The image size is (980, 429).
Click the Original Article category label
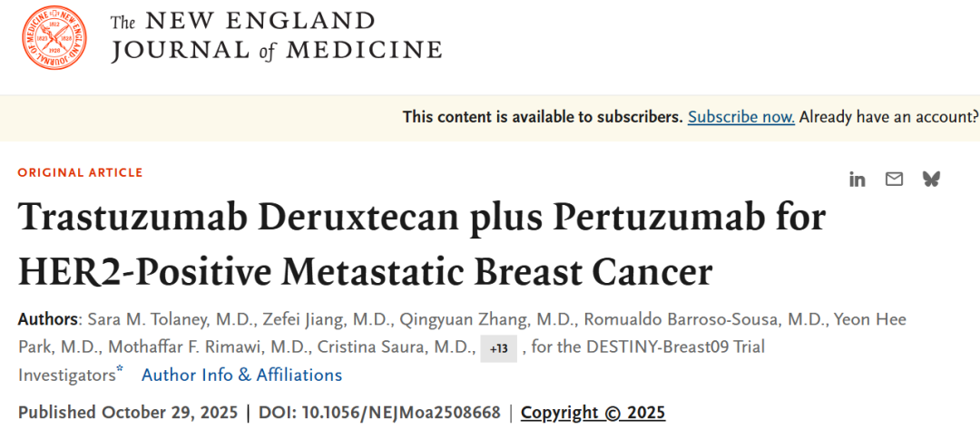pos(80,172)
